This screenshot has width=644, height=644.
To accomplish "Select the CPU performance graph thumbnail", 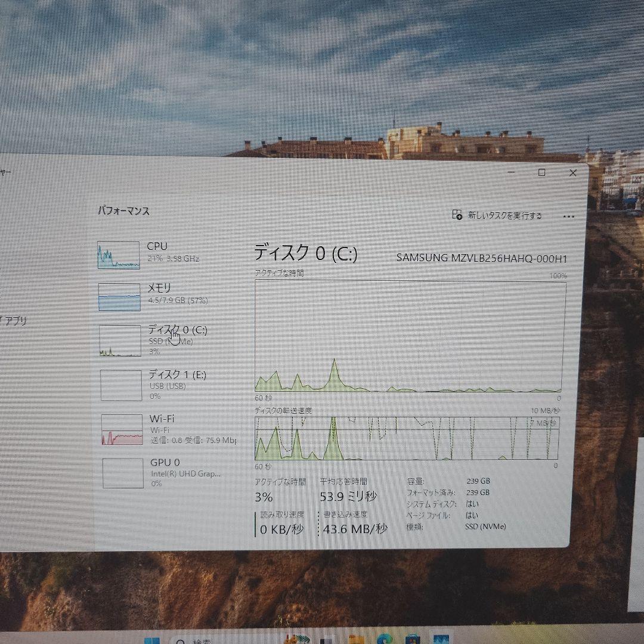I will (x=118, y=255).
